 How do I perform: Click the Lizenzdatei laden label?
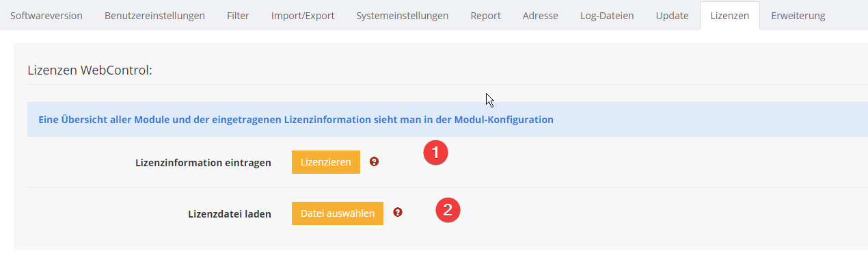230,214
